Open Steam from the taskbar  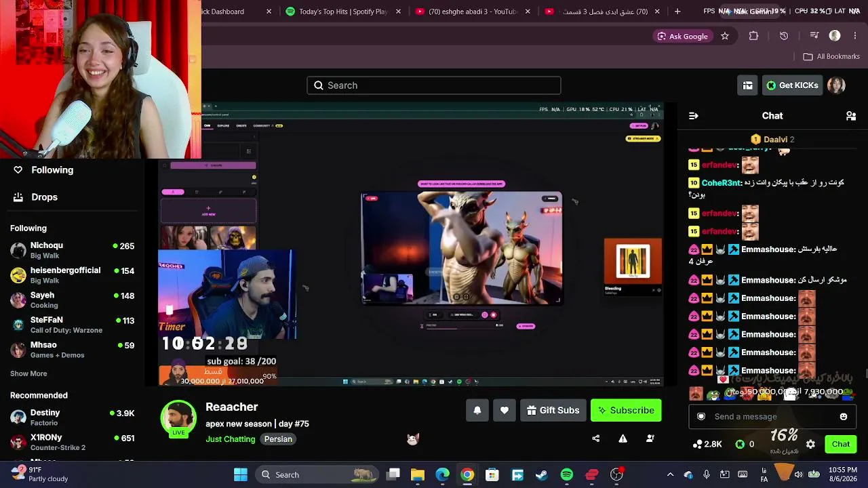(542, 474)
